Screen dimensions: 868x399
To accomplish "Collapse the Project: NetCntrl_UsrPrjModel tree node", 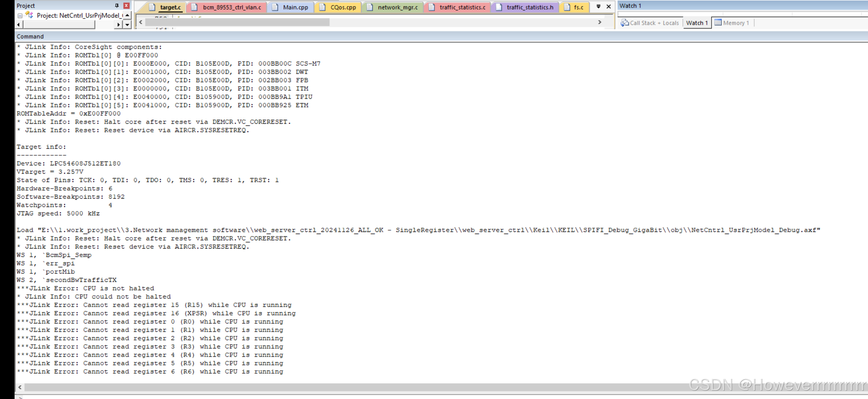I will click(19, 15).
